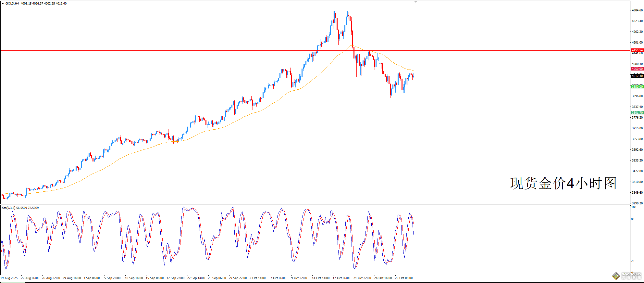Click the 17 Oct 06:00 date label
Screen dimensions: 644x283
coord(341,278)
